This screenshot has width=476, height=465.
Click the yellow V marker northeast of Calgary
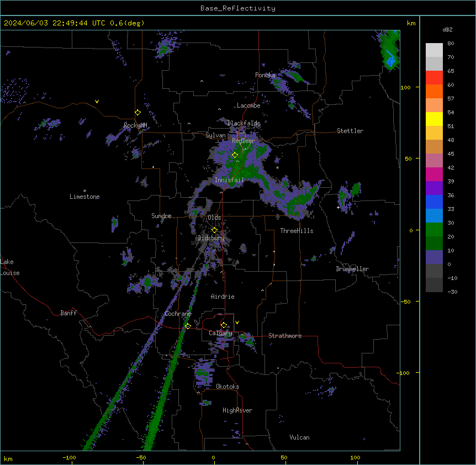[x=237, y=323]
